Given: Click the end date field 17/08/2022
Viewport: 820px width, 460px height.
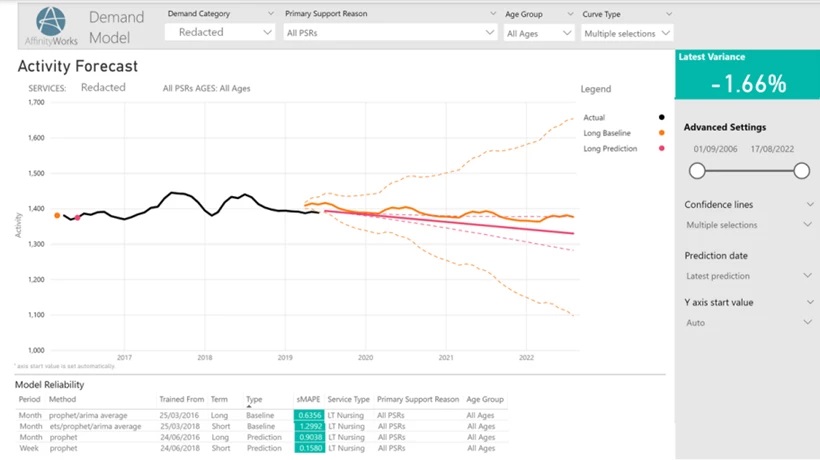Looking at the screenshot, I should [782, 148].
